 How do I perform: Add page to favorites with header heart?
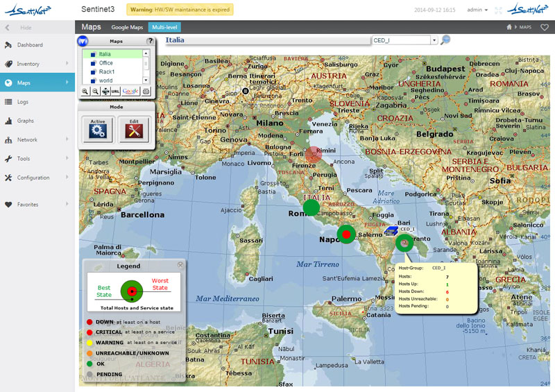coord(545,27)
